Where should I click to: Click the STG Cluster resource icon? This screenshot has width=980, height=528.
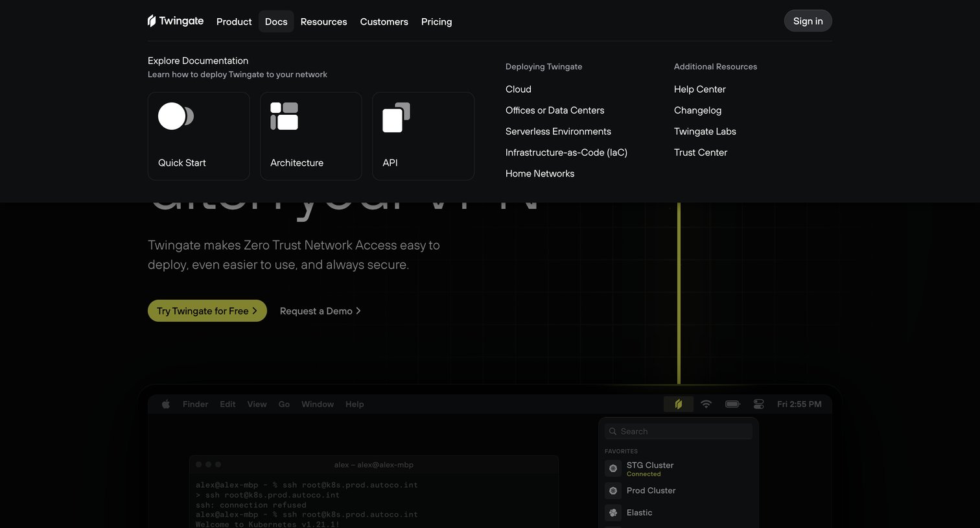[x=613, y=468]
